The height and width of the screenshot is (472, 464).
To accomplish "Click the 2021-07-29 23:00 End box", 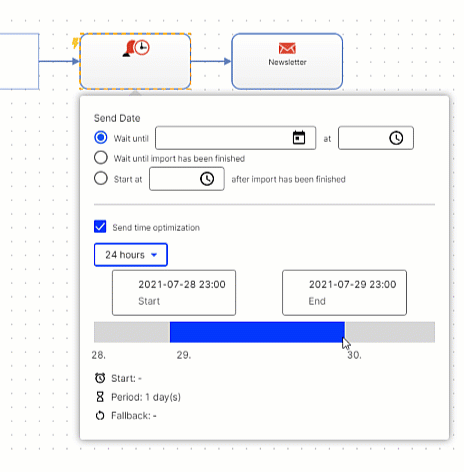I will (344, 293).
